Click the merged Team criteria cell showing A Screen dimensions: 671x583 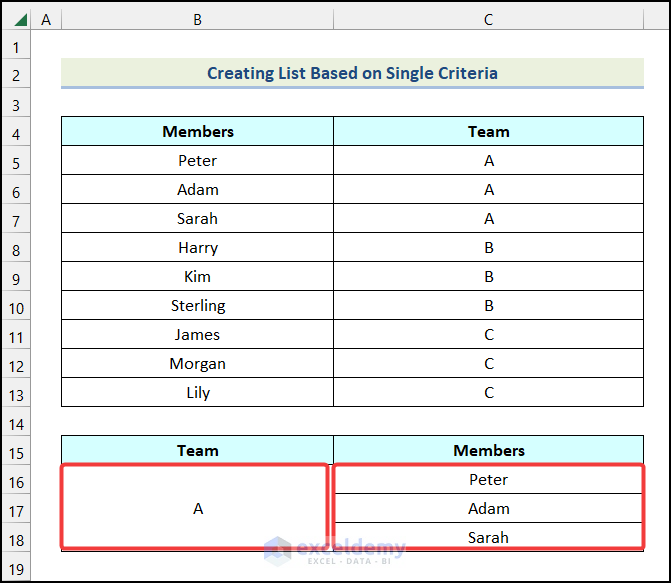coord(197,509)
